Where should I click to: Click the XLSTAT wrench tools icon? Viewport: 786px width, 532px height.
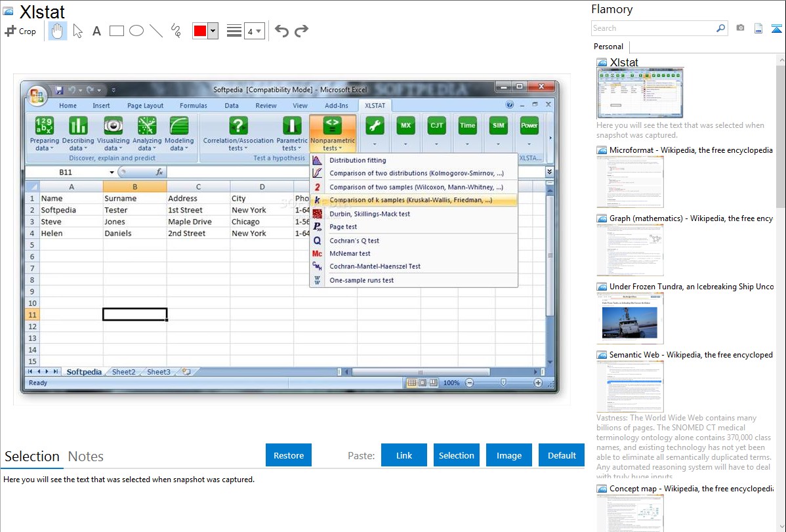(x=375, y=125)
